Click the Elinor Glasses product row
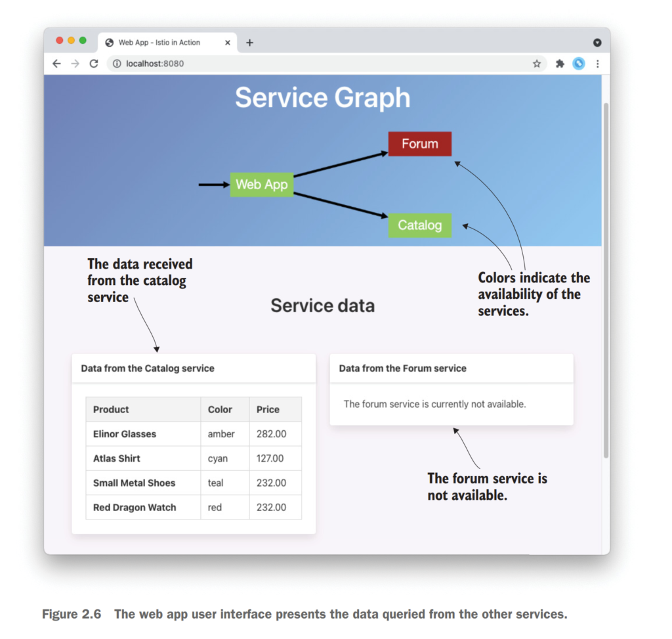672x639 pixels. click(125, 434)
